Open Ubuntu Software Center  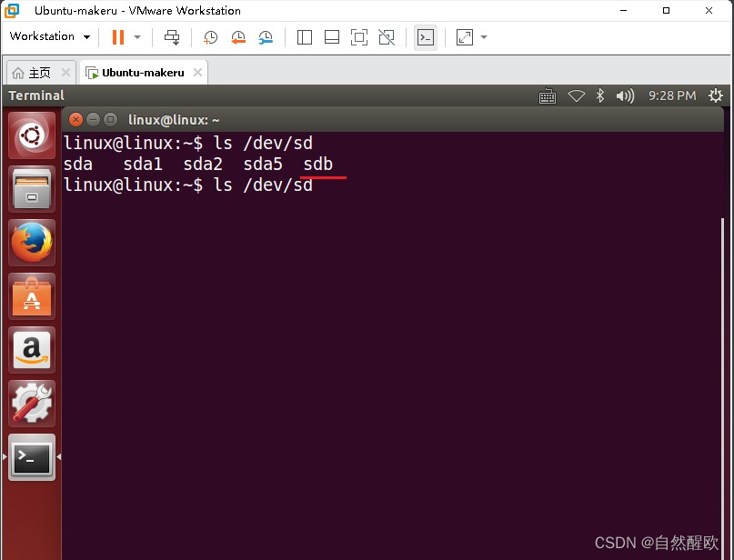click(31, 296)
